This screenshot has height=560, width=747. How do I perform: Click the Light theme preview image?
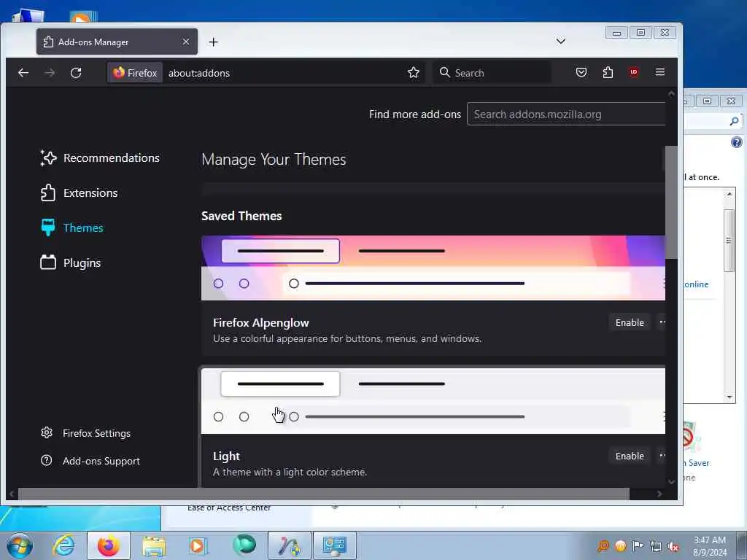pos(433,401)
